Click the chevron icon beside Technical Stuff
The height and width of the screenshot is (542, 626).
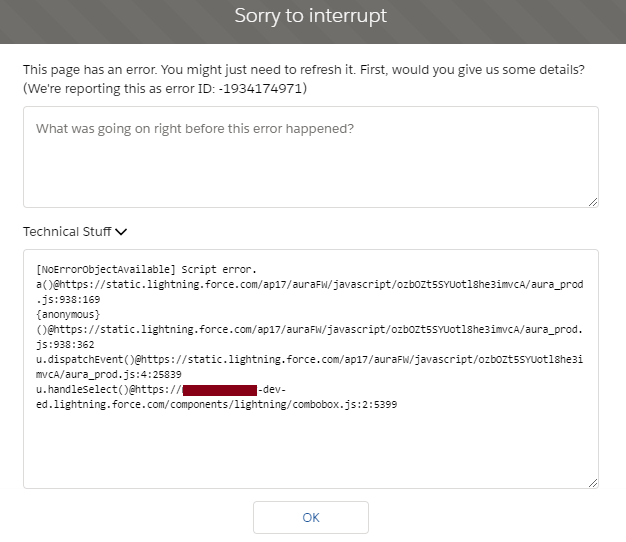coord(121,232)
